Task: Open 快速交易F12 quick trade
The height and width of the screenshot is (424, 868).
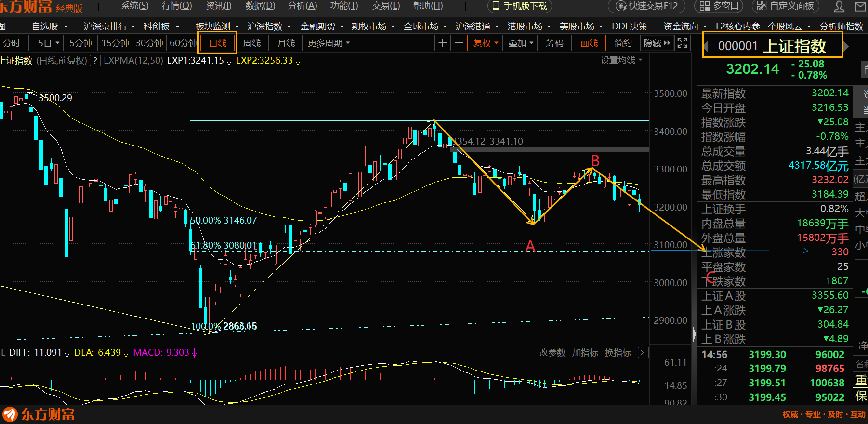Action: point(647,6)
